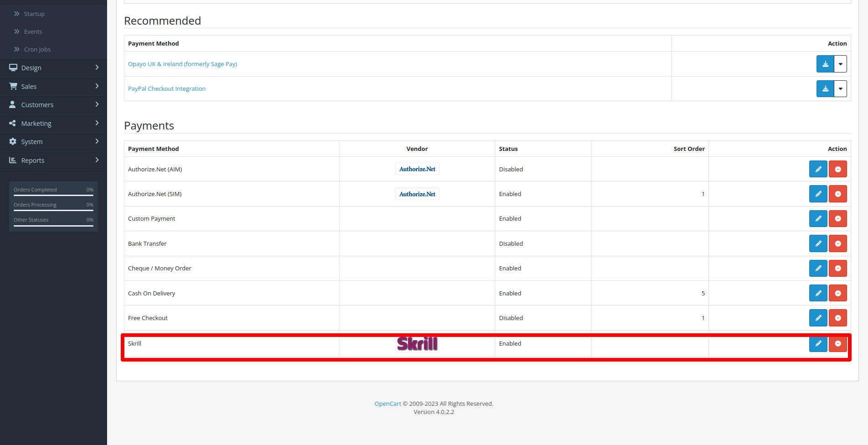This screenshot has height=445, width=868.
Task: Open the Reports sidebar menu
Action: (x=53, y=160)
